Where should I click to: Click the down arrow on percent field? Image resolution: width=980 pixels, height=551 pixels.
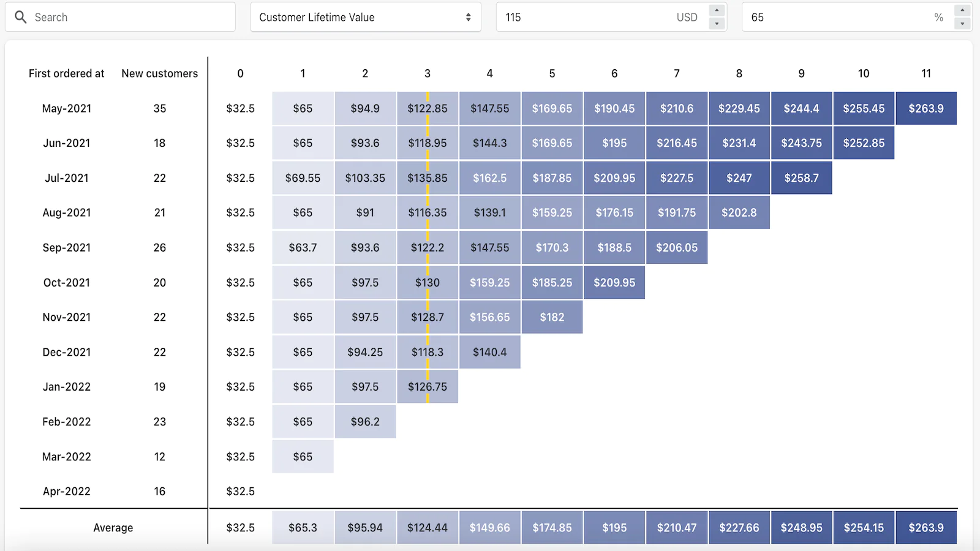tap(962, 24)
